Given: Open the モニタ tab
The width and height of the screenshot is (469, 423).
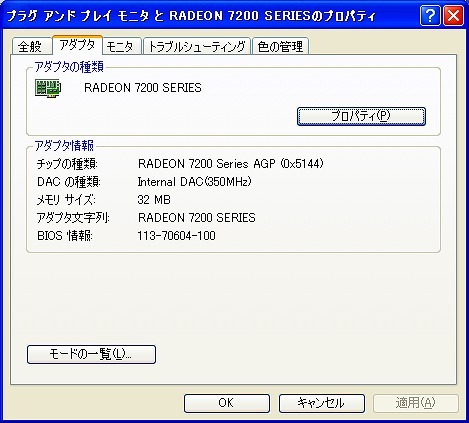Looking at the screenshot, I should (122, 46).
